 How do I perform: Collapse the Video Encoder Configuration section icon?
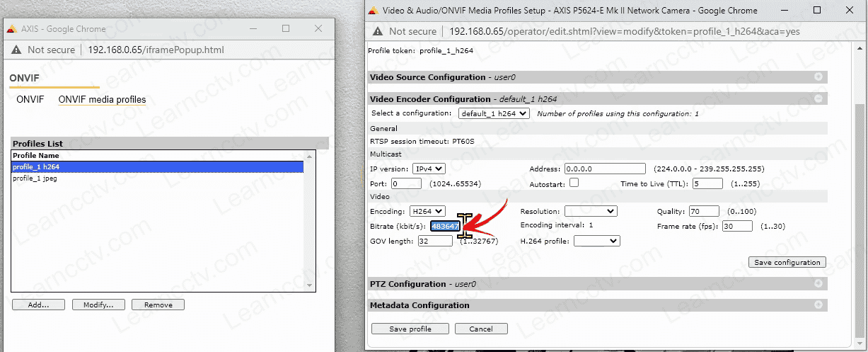click(x=818, y=99)
